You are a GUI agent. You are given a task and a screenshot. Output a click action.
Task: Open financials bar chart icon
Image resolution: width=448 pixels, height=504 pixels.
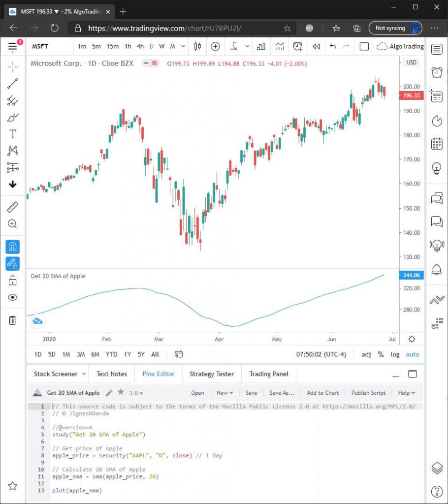tap(261, 47)
